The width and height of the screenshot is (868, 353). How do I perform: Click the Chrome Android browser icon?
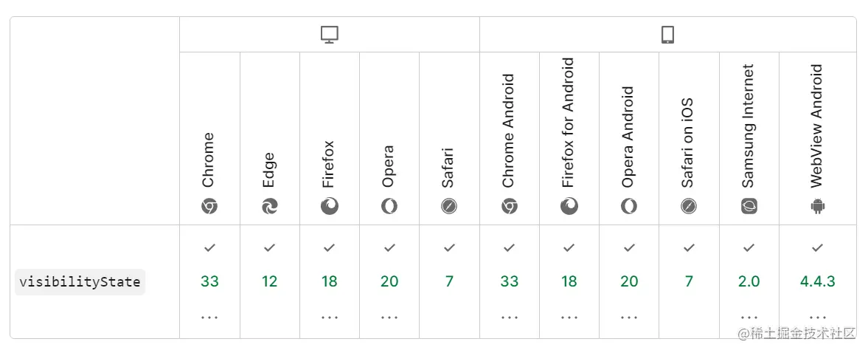(509, 207)
